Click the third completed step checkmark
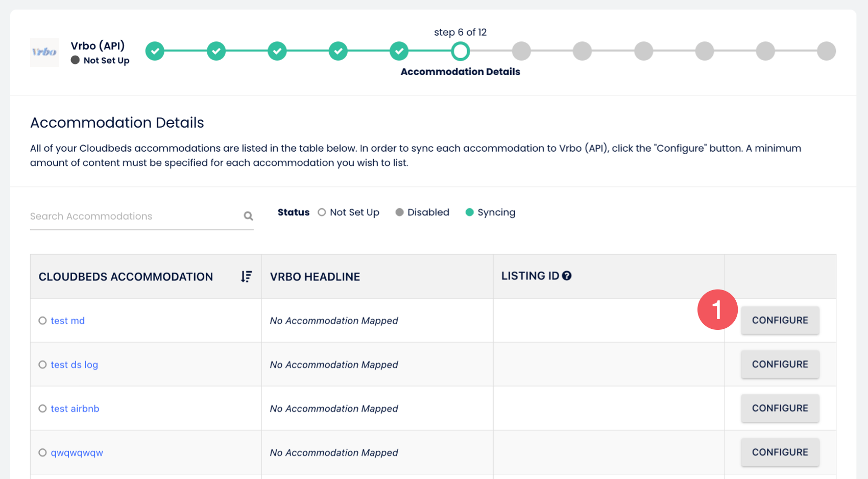The width and height of the screenshot is (868, 479). [x=277, y=51]
